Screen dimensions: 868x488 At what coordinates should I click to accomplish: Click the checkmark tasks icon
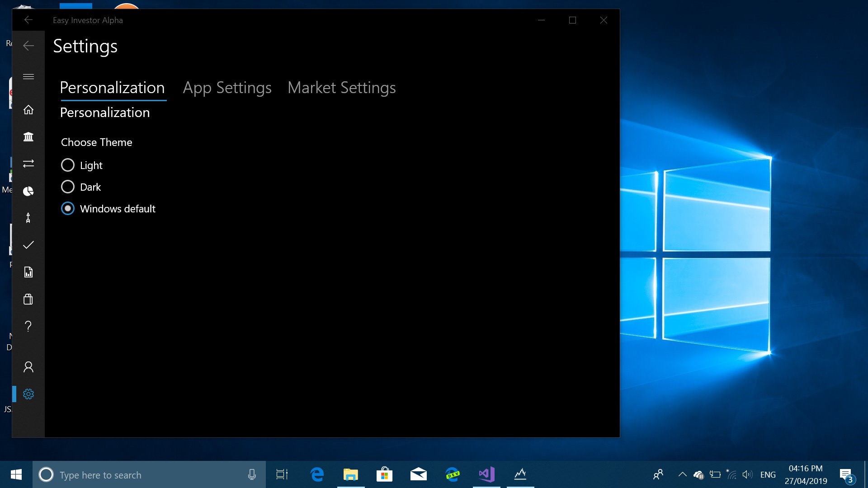[x=28, y=245]
